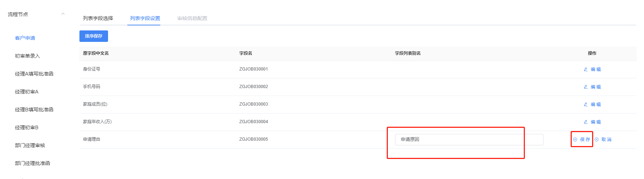Open 审核信息配置 tab
Screen dimensions: 644x179
pos(192,18)
